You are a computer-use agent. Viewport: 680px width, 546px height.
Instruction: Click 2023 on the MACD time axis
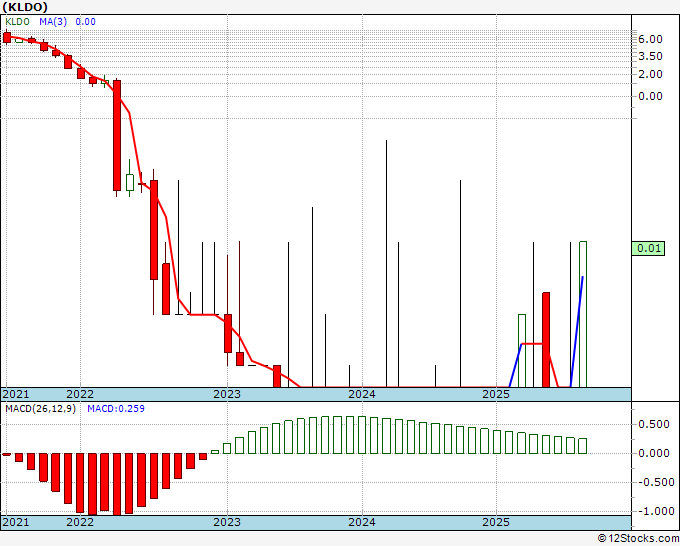(227, 522)
